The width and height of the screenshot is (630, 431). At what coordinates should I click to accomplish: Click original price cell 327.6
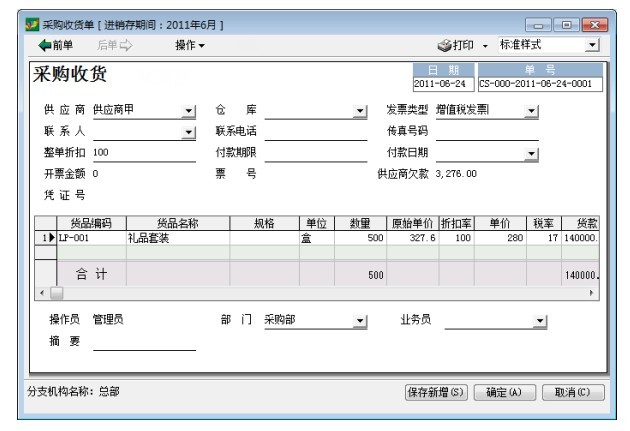(x=413, y=238)
